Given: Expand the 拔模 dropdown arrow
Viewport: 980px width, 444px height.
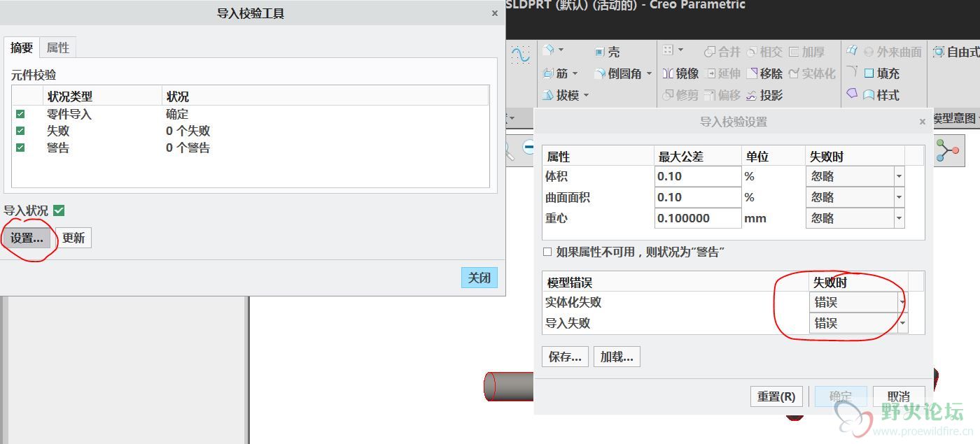Looking at the screenshot, I should (586, 95).
